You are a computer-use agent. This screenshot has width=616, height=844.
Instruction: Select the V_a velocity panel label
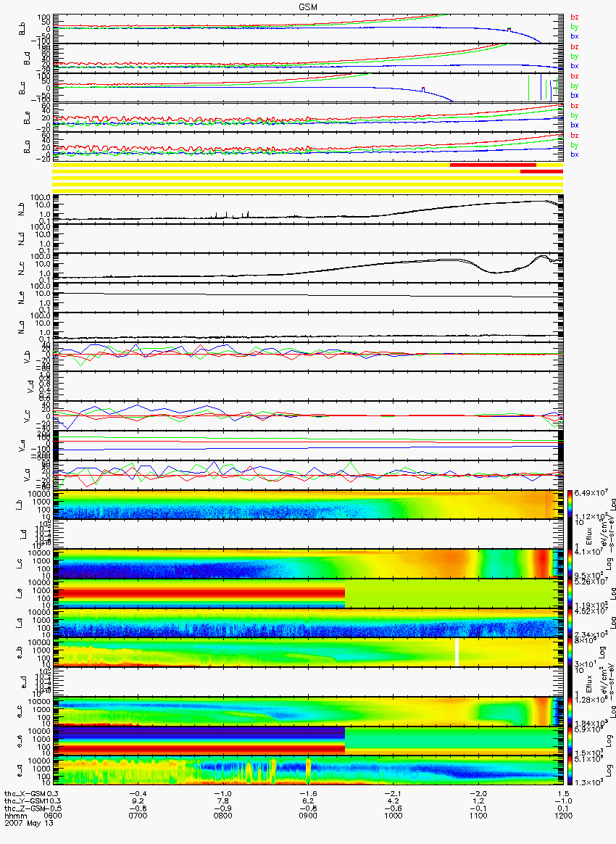26,475
